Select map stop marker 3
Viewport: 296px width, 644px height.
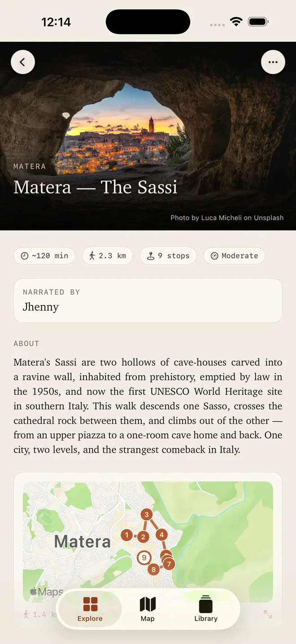(x=146, y=515)
